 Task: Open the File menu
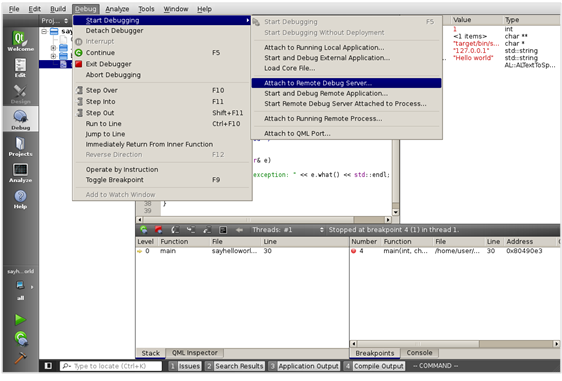tap(14, 9)
